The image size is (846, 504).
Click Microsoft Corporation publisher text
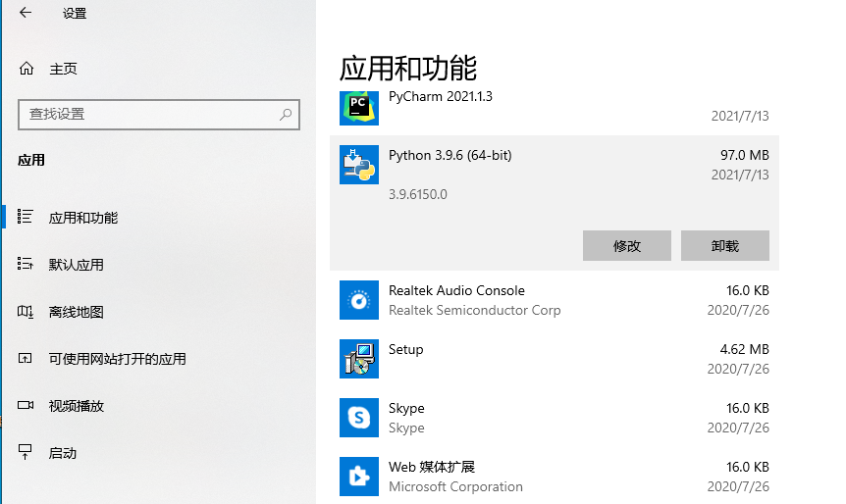(455, 486)
